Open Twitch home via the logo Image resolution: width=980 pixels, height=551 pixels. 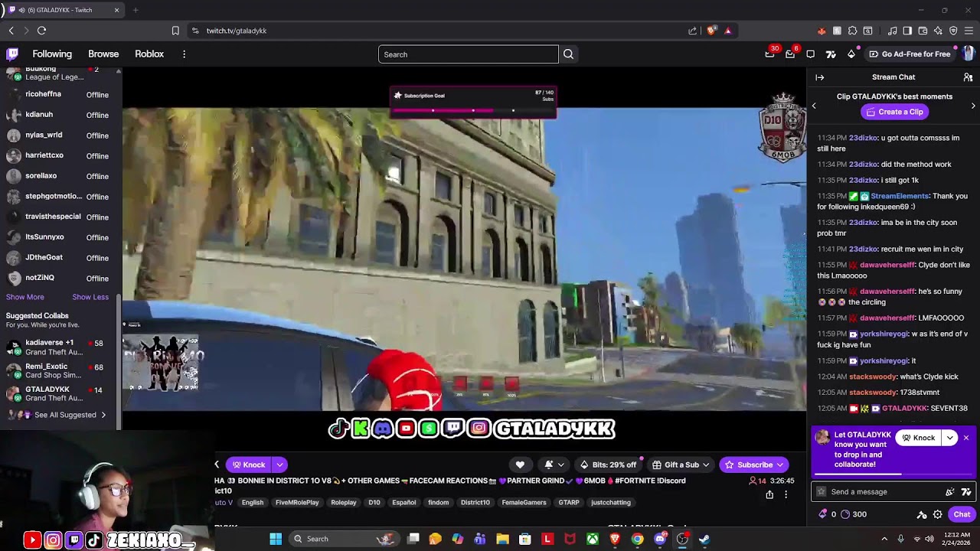point(12,54)
